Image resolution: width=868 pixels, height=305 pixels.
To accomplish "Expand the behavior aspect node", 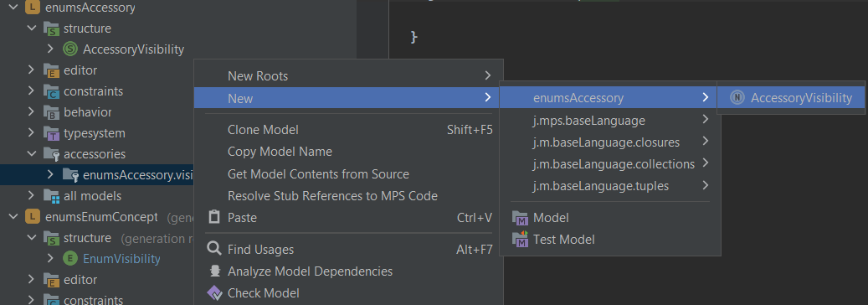I will (32, 112).
